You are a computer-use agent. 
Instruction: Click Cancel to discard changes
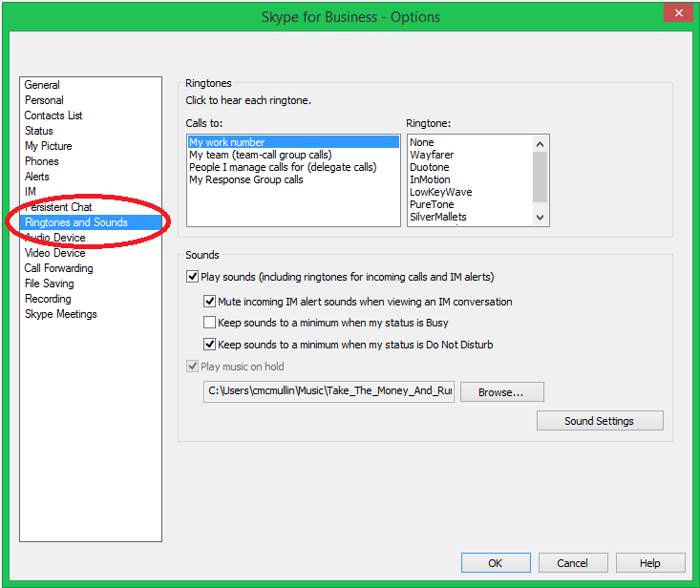[x=573, y=562]
